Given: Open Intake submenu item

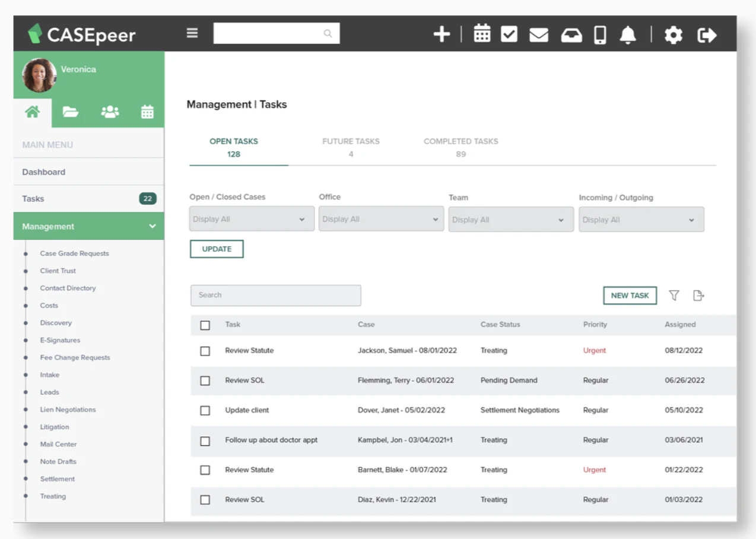Looking at the screenshot, I should (x=50, y=375).
